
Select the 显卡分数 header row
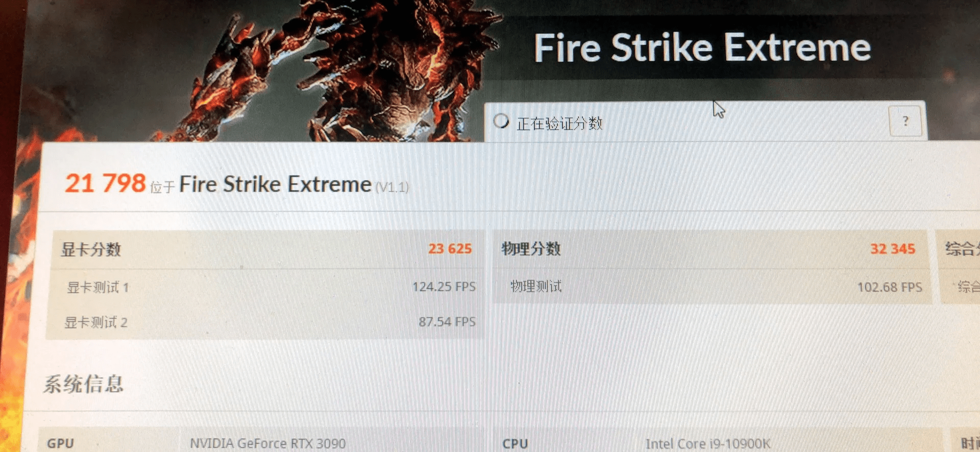tap(266, 250)
